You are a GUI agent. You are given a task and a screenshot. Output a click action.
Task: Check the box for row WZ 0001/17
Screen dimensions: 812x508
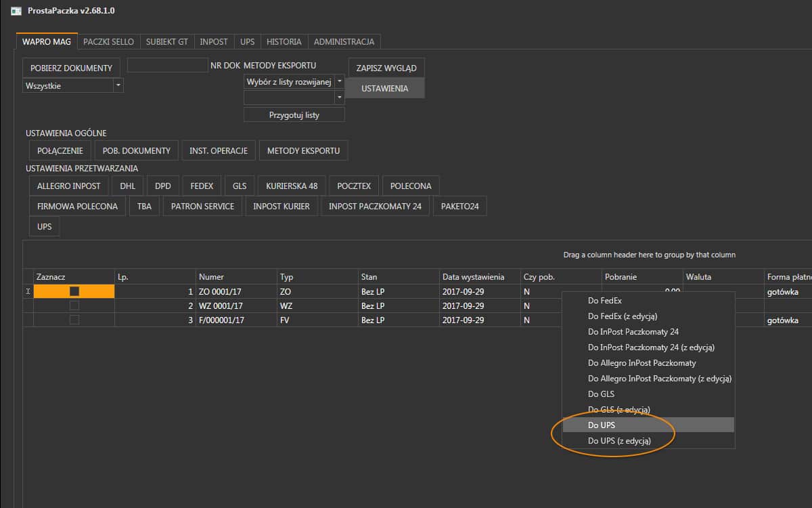pyautogui.click(x=74, y=305)
